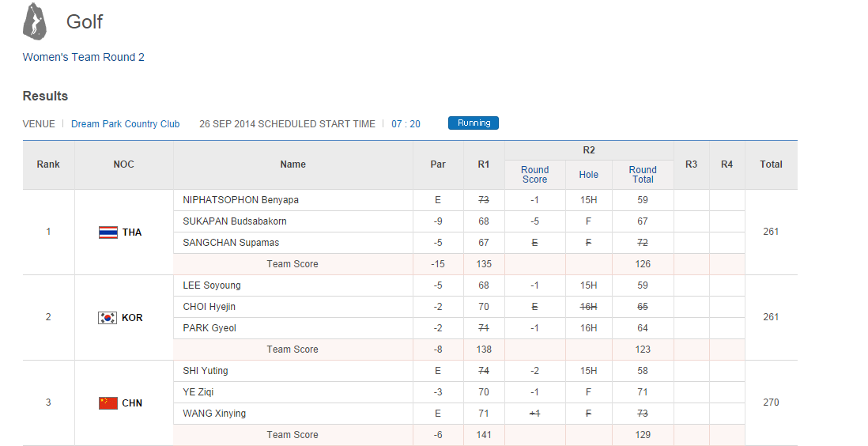Select the Round Score column header
The image size is (868, 446).
coord(534,175)
